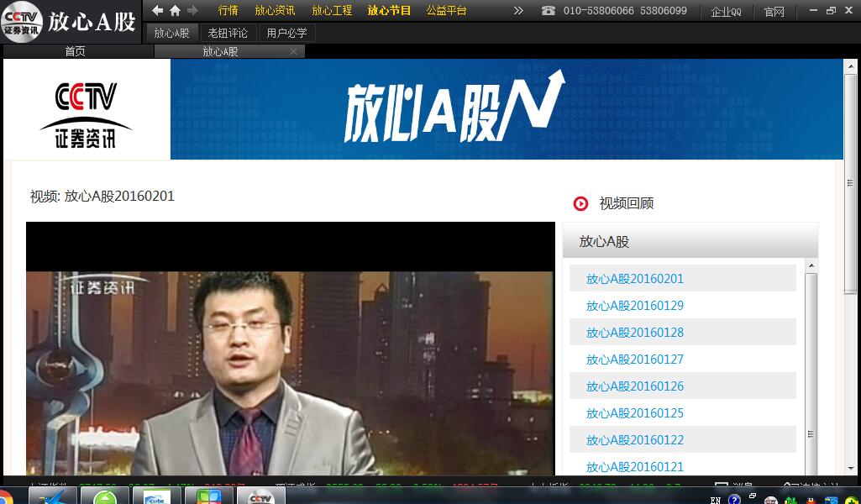Click the telephone icon beside hotline number
Screen dimensions: 861x504
(548, 10)
